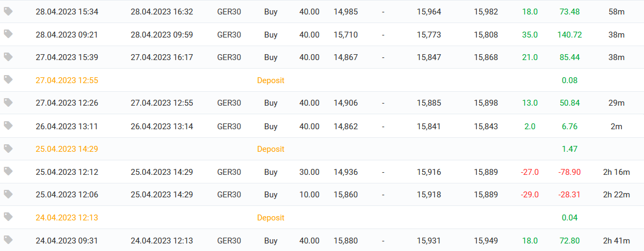Click the tag icon for the 28.04.2023 15:34 trade
The height and width of the screenshot is (251, 644).
(8, 11)
